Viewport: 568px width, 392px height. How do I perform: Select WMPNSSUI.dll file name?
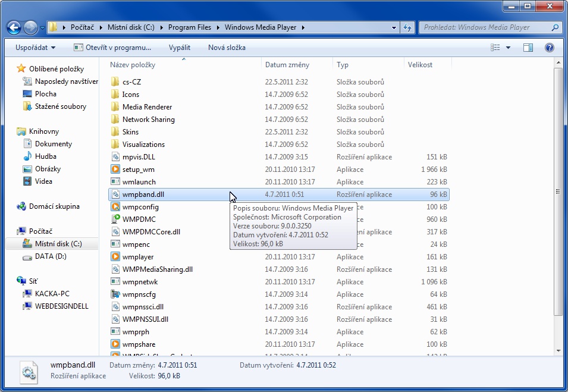[x=145, y=319]
